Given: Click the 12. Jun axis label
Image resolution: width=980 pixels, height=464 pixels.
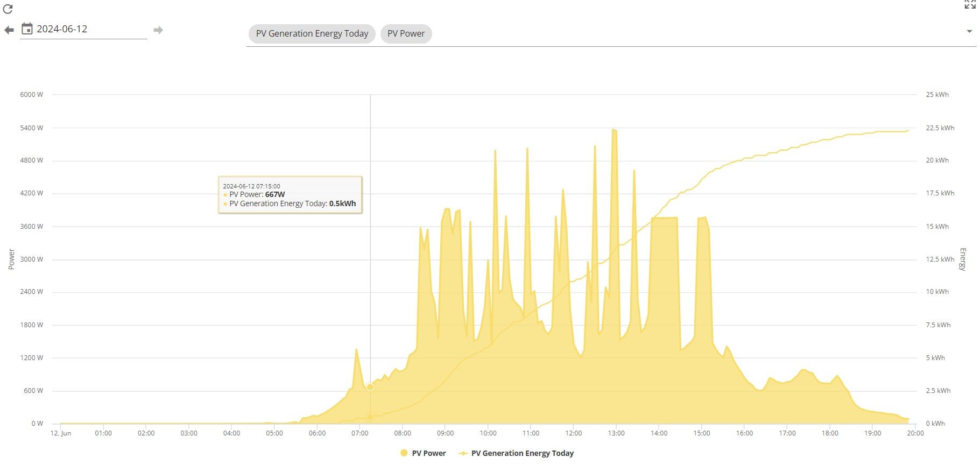Looking at the screenshot, I should click(61, 433).
